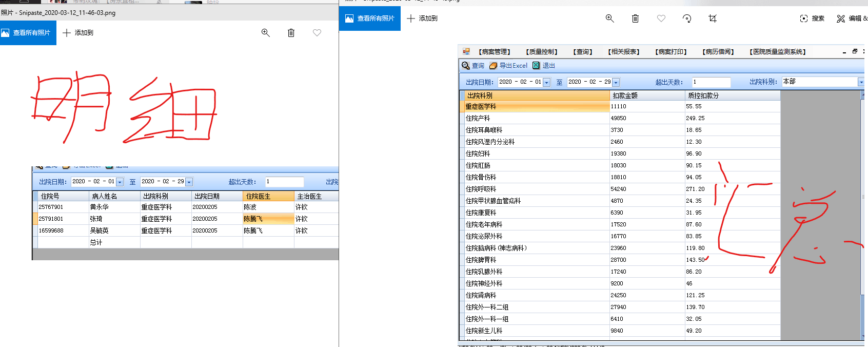Viewport: 868px width, 347px height.
Task: Open the 【病案打印】 menu
Action: 671,52
